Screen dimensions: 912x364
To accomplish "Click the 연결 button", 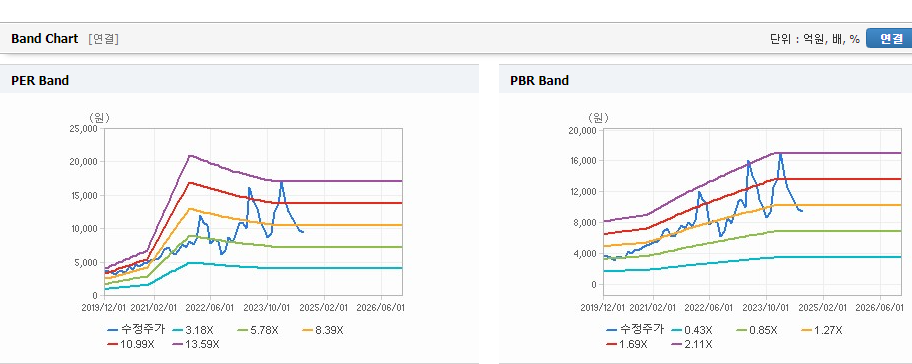I will tap(889, 38).
